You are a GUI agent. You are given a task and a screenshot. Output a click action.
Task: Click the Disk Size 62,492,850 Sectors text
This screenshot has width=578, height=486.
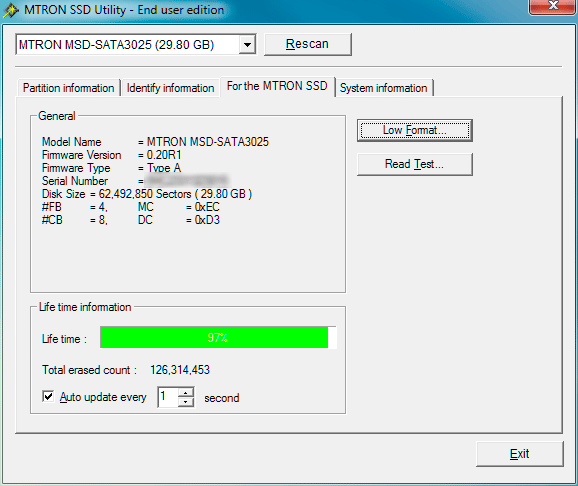pos(145,194)
